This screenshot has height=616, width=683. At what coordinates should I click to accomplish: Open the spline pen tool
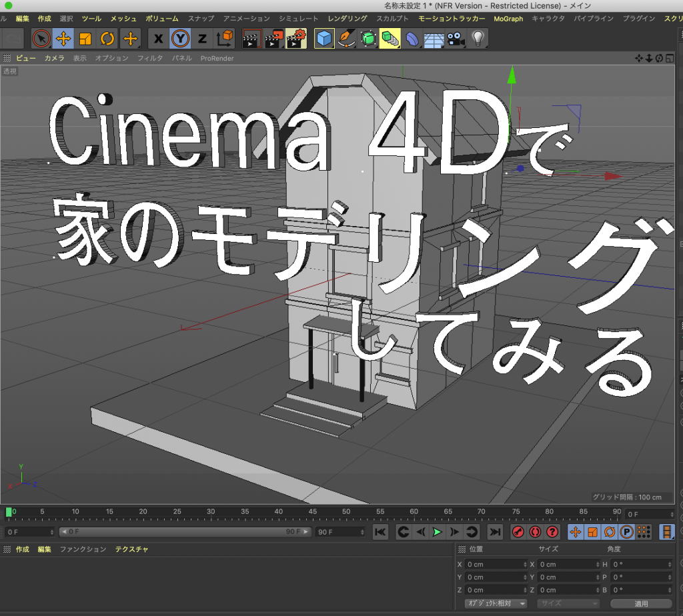coord(346,39)
